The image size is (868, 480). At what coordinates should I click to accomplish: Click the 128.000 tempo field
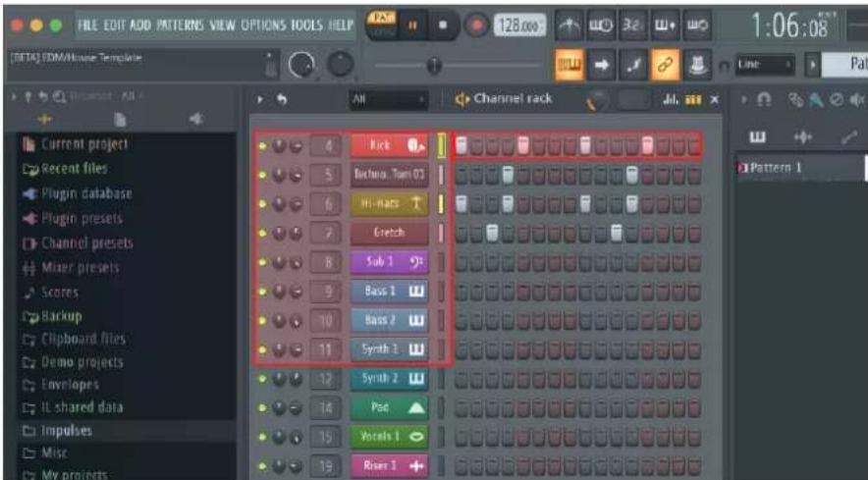click(518, 26)
